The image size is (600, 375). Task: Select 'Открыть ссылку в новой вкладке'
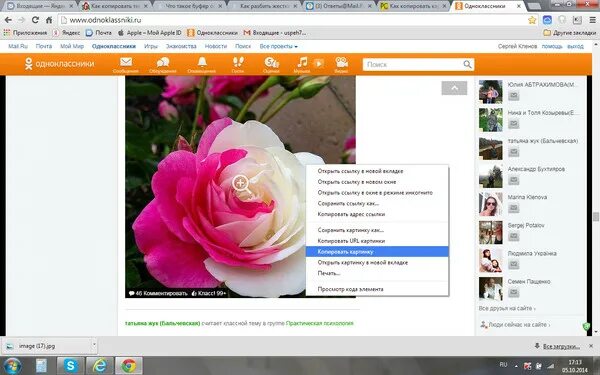[377, 171]
